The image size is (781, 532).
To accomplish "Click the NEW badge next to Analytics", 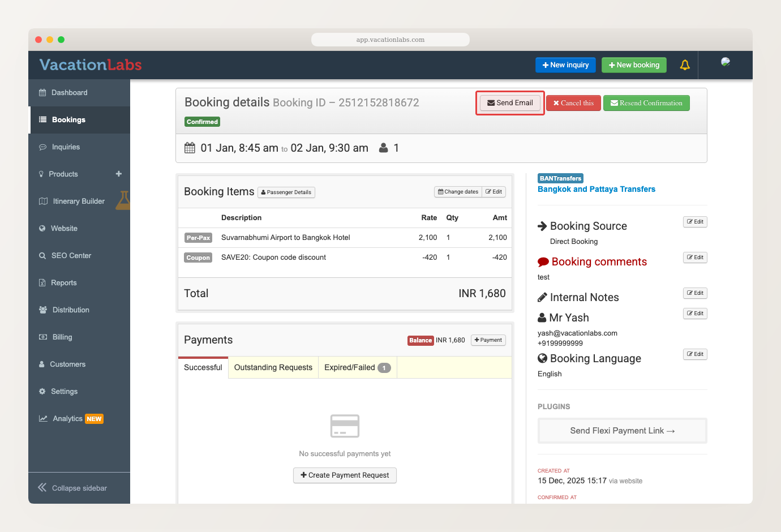I will point(94,419).
